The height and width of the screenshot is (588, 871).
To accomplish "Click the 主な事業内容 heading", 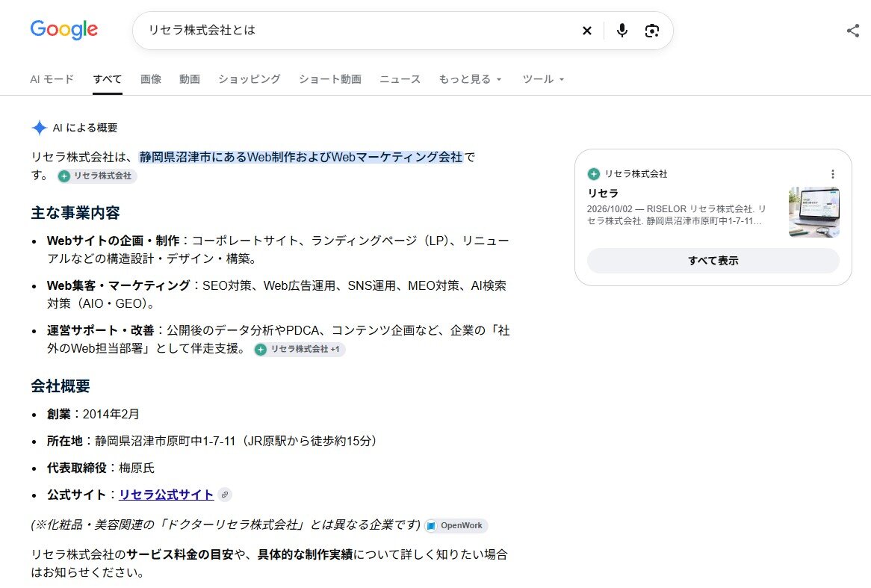I will 75,213.
